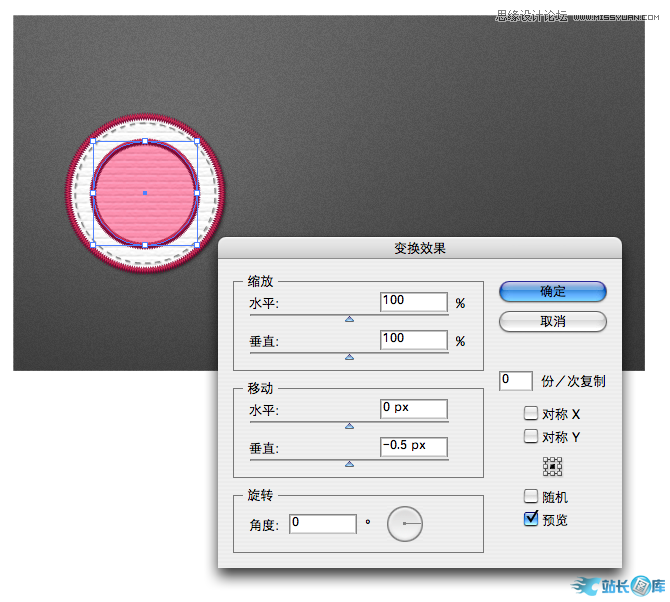Click the 确定 button to confirm
The height and width of the screenshot is (602, 670).
552,291
